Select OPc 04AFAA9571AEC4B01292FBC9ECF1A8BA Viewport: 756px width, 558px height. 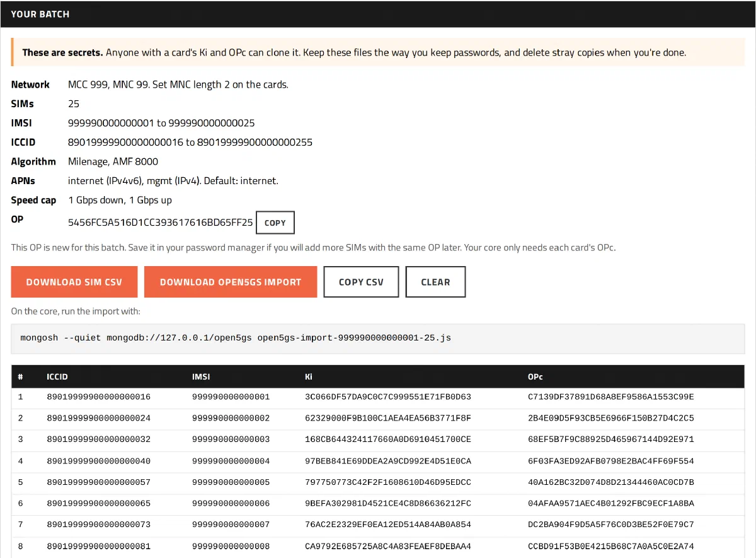pos(611,504)
